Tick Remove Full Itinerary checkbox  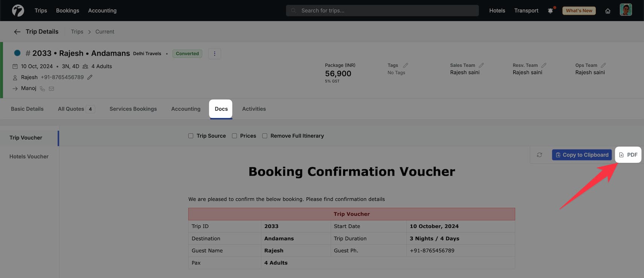265,136
